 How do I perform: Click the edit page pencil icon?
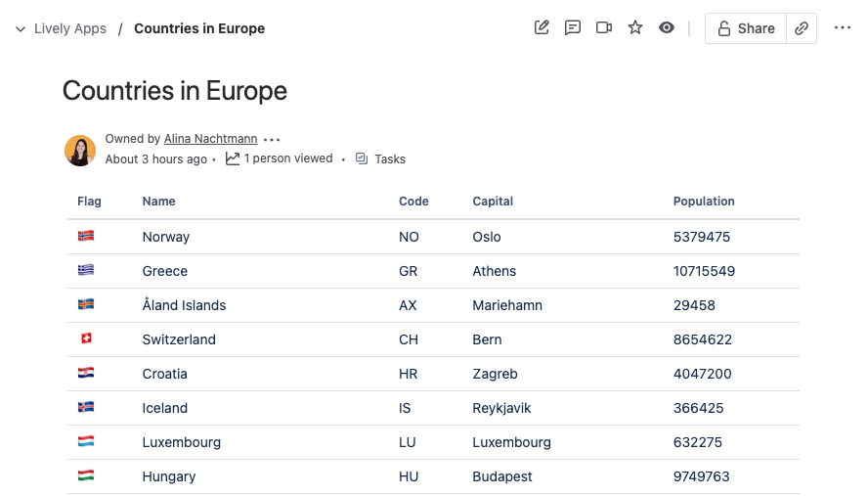point(542,28)
